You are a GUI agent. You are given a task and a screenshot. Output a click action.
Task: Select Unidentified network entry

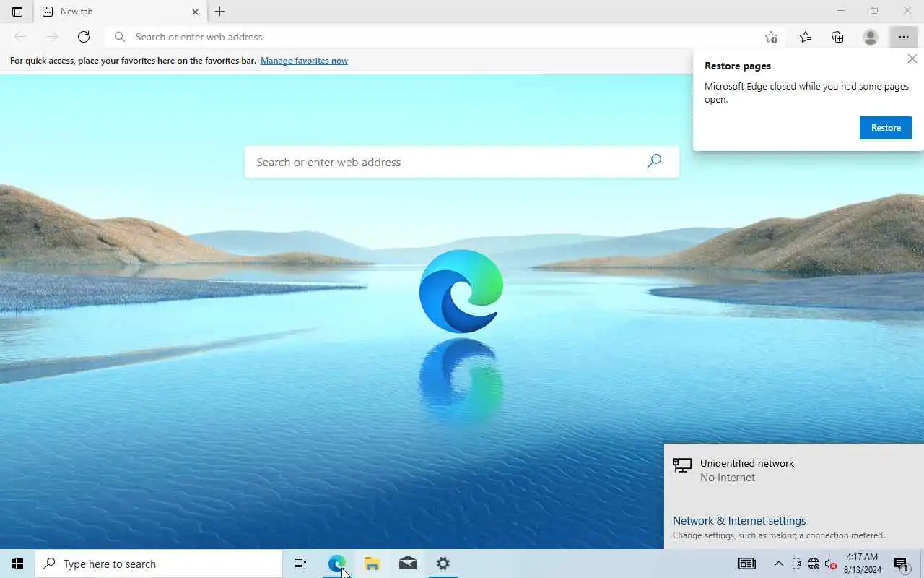coord(794,470)
